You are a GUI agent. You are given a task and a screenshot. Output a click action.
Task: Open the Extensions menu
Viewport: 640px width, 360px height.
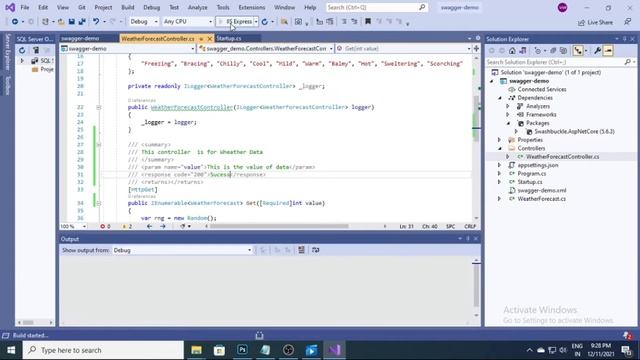[x=251, y=7]
